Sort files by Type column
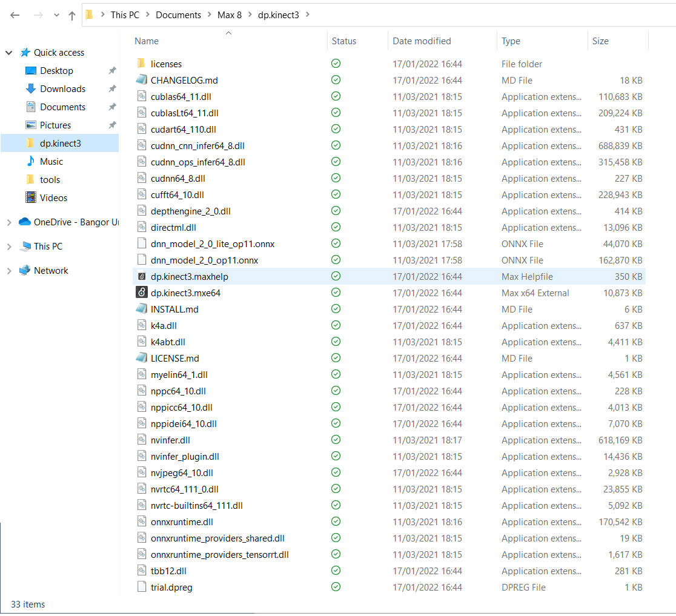 tap(511, 41)
